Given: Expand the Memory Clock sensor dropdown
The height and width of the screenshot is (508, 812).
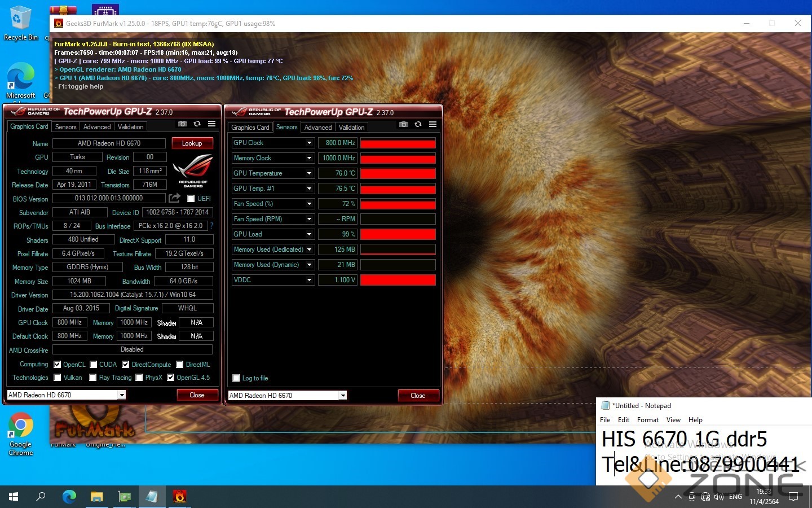Looking at the screenshot, I should tap(309, 158).
